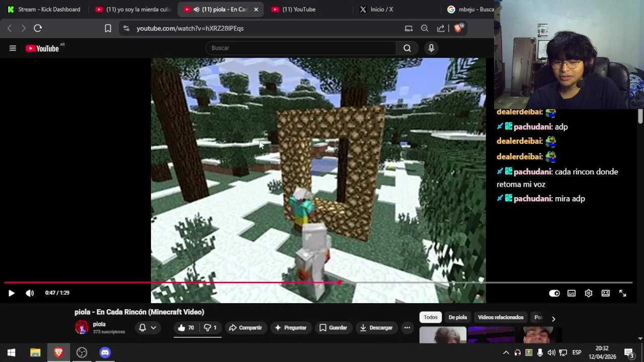Screen dimensions: 644x362
Task: Click browser share page icon
Action: coord(441,28)
